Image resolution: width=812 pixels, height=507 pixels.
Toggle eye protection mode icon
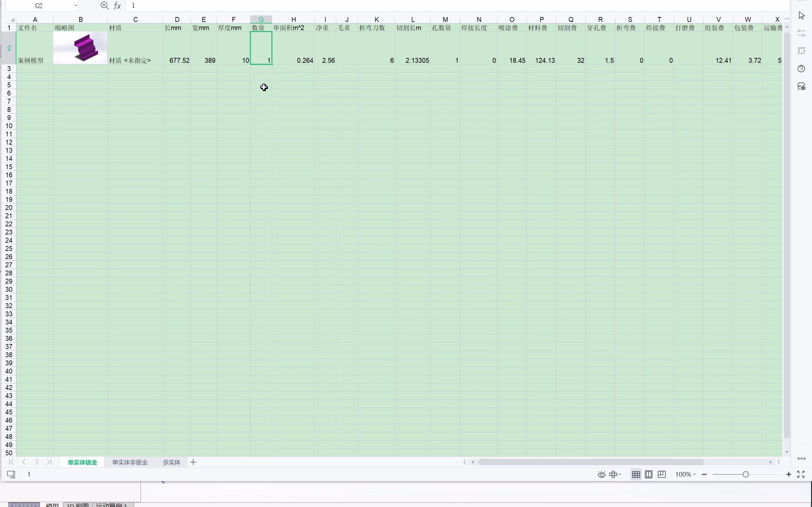point(601,474)
